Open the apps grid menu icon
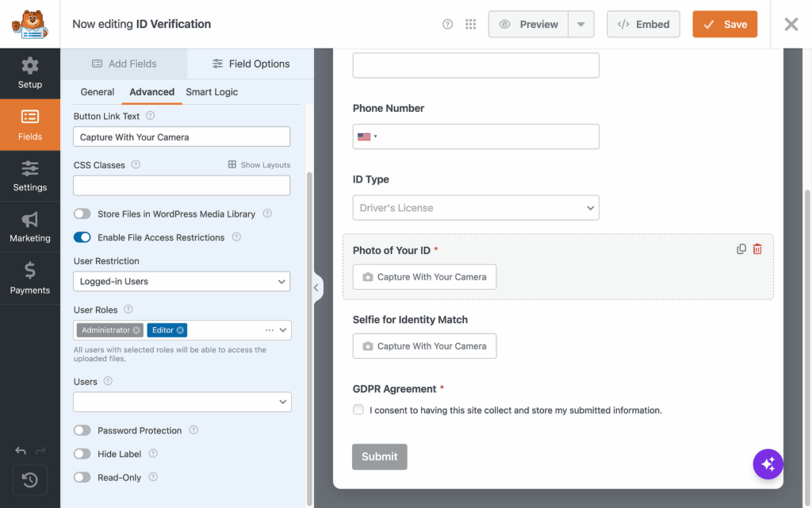Screen dimensions: 812x508 pos(470,25)
